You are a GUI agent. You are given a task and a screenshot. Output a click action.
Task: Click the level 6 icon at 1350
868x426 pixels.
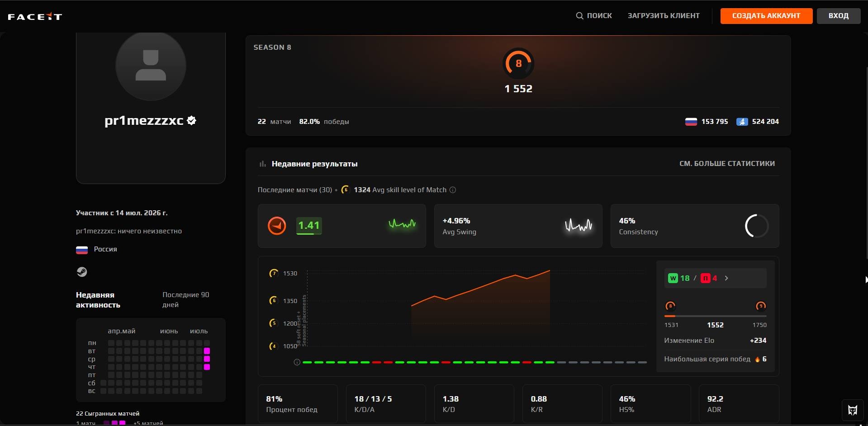273,300
